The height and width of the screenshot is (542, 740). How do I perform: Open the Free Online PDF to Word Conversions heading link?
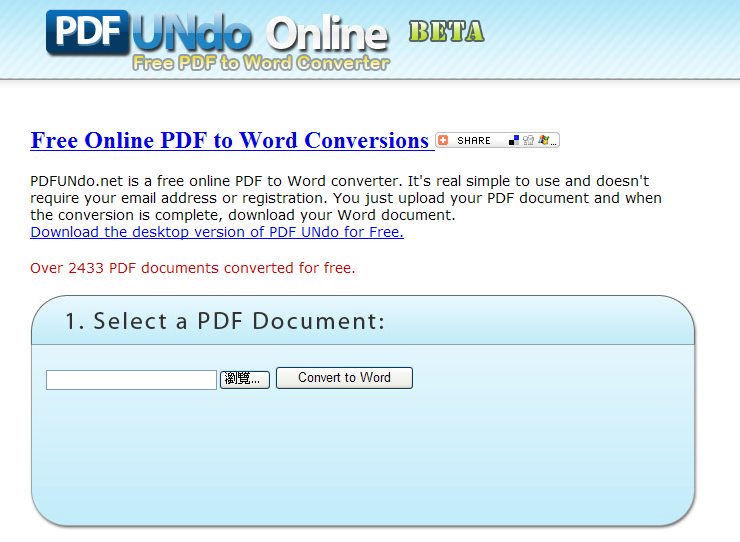(230, 140)
